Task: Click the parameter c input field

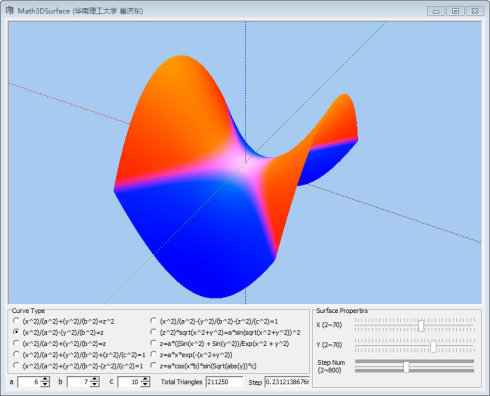Action: (130, 382)
